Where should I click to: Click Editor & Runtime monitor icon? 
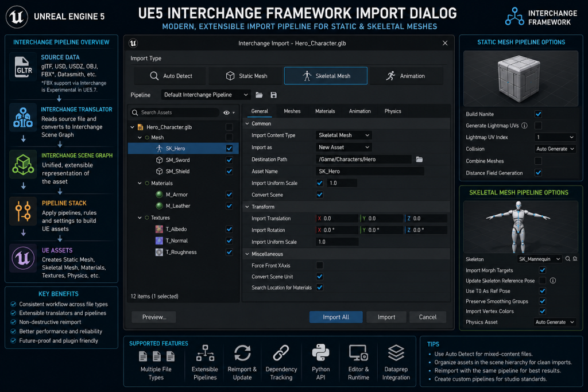click(x=358, y=352)
